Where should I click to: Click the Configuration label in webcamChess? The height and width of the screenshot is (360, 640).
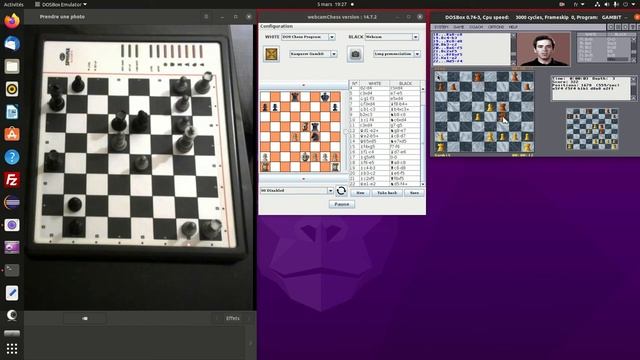(277, 26)
